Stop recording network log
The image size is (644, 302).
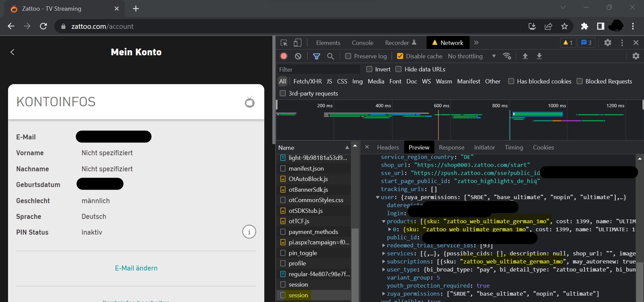point(284,56)
